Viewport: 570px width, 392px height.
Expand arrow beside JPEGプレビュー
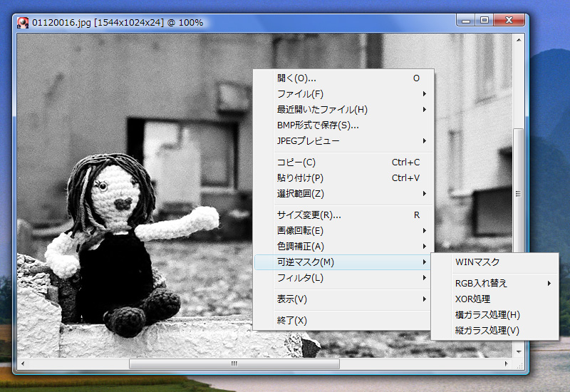tap(424, 140)
